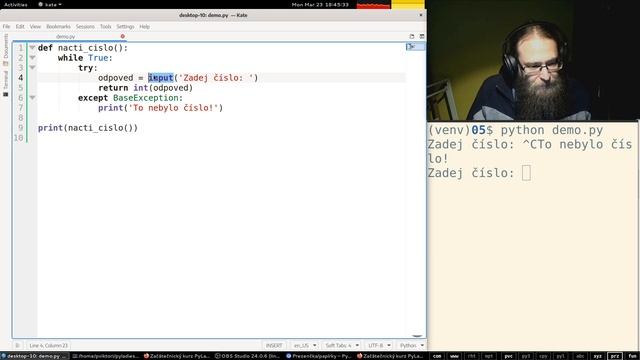Screen dimensions: 640x360
Task: Switch to Prezenčka/papírky taskbar window
Action: (319, 356)
